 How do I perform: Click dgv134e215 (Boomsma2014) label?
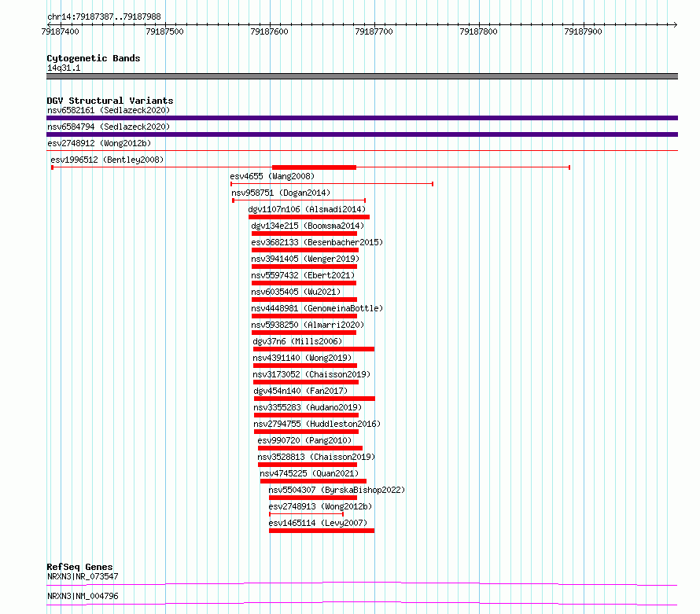(x=308, y=226)
